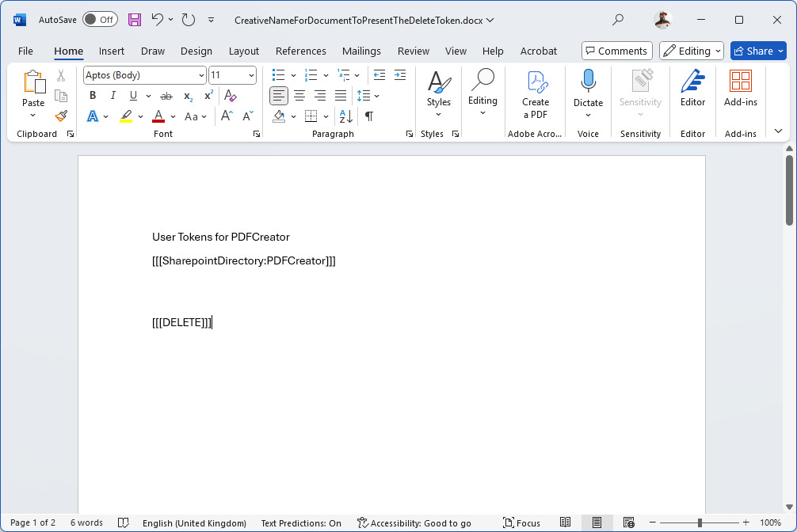Open the Add-ins grid icon
The height and width of the screenshot is (532, 797).
click(x=741, y=82)
